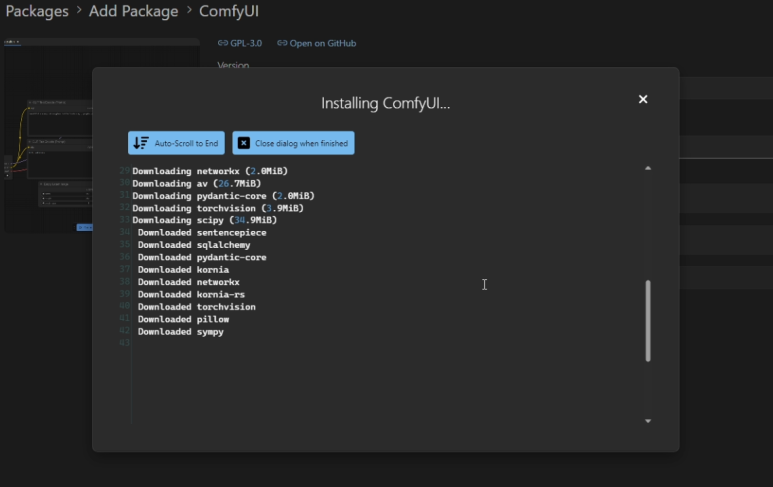The image size is (773, 487).
Task: Go to Packages breadcrumb
Action: [x=37, y=11]
